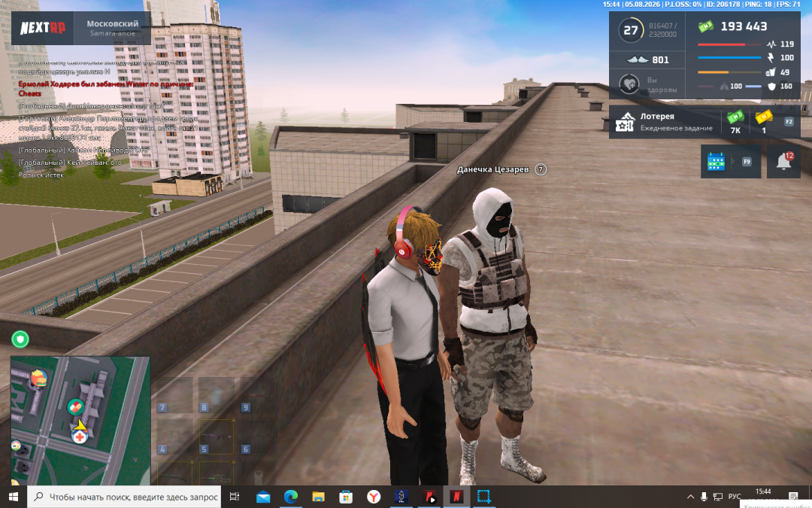Switch the РУС input language indicator

click(x=735, y=497)
